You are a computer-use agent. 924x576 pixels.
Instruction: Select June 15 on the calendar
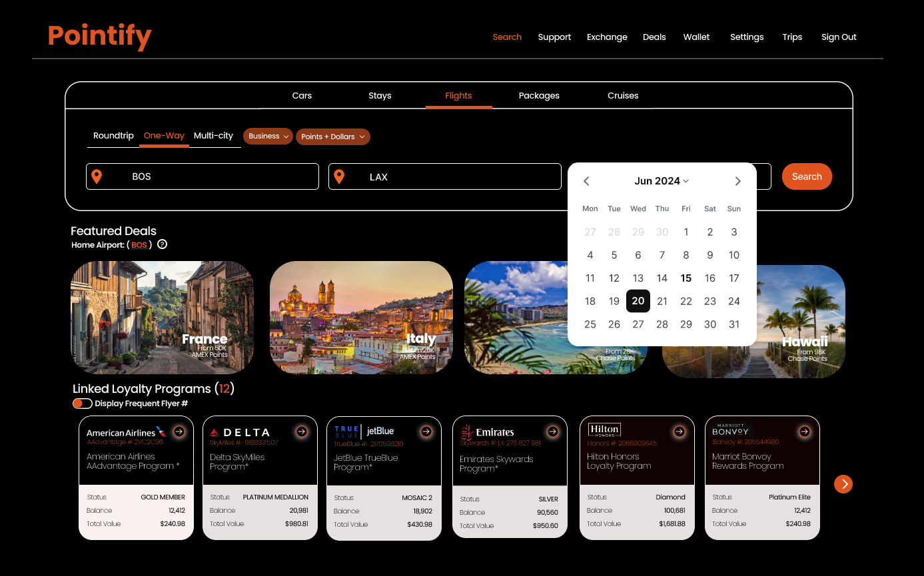click(686, 278)
